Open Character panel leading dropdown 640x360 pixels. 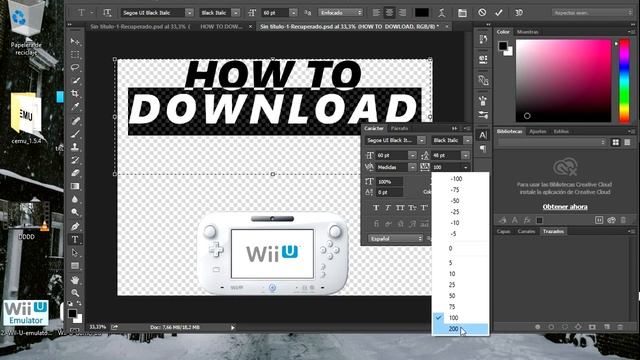[465, 156]
